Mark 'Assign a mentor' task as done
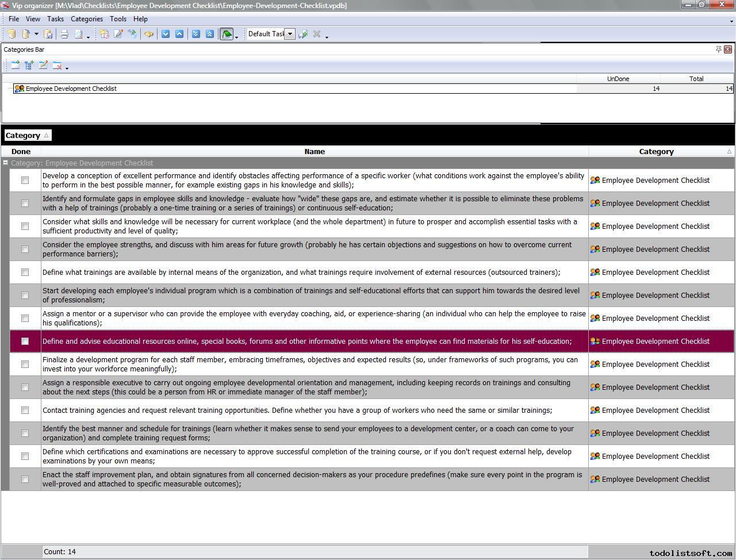This screenshot has width=736, height=560. [x=25, y=319]
